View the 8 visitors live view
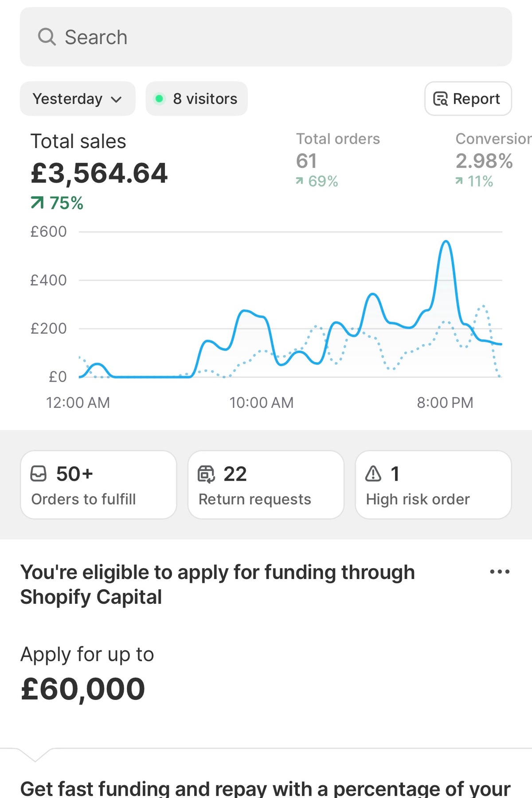Screen dimensions: 532x798 [x=196, y=98]
